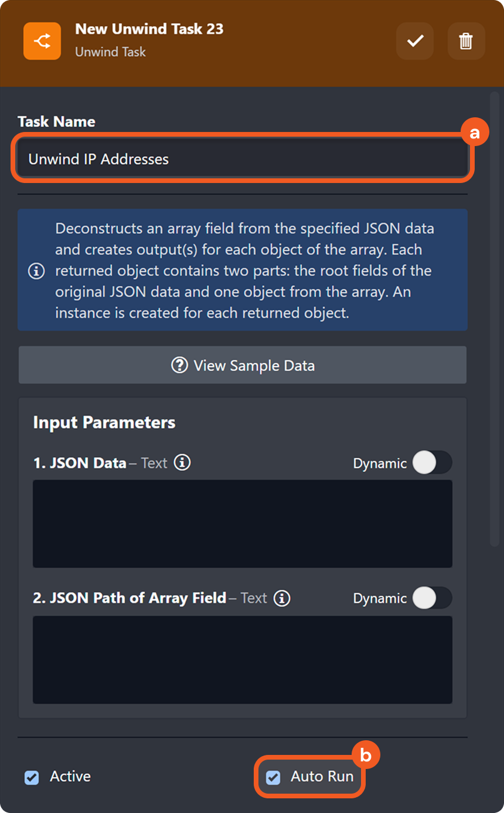The image size is (504, 813).
Task: Click the info icon for JSON Path of Array Field
Action: (x=282, y=598)
